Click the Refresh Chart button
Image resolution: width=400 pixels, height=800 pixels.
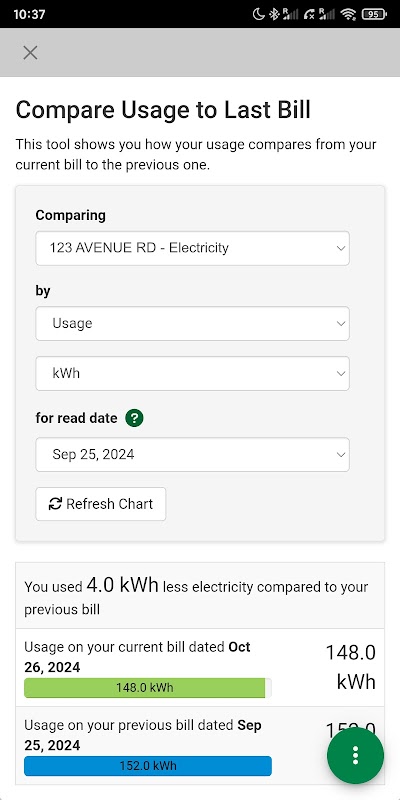[x=101, y=504]
